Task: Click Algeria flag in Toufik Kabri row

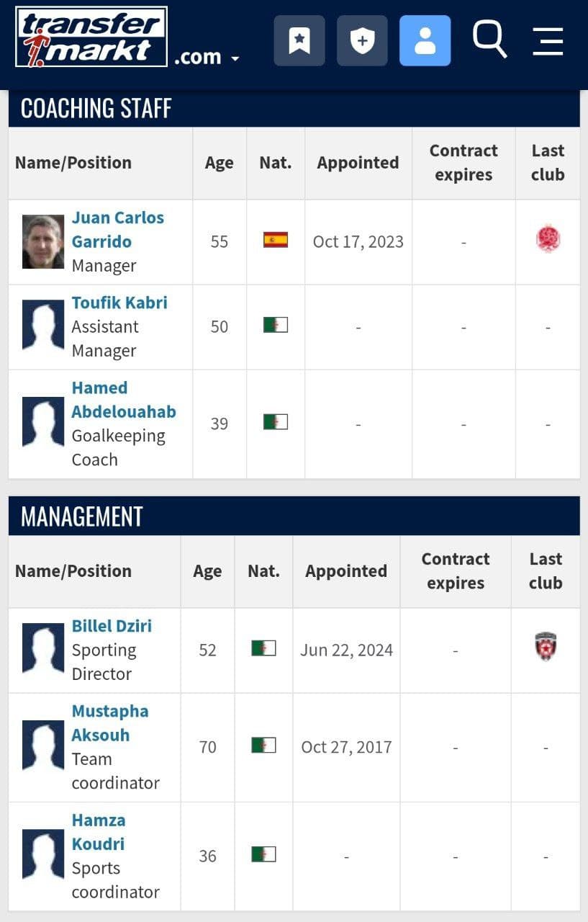Action: pos(276,325)
